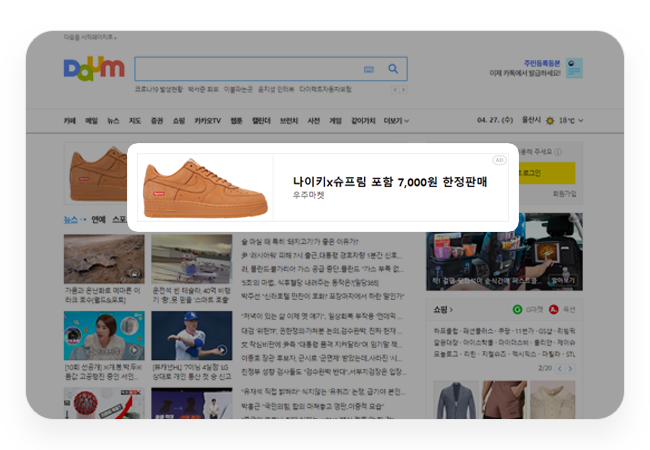650x450 pixels.
Task: Open the gray blazer product thumbnail
Action: pos(456,399)
